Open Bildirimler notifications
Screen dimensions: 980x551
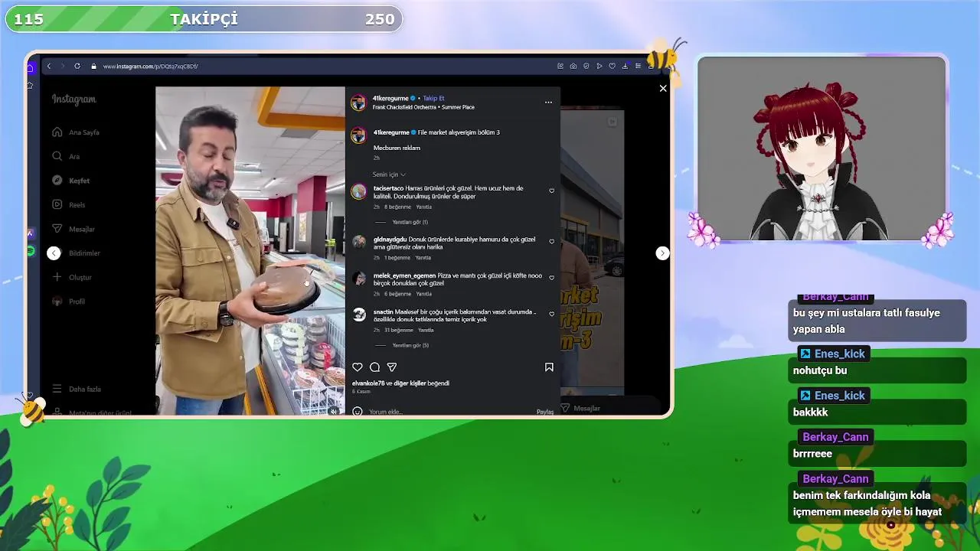point(76,253)
